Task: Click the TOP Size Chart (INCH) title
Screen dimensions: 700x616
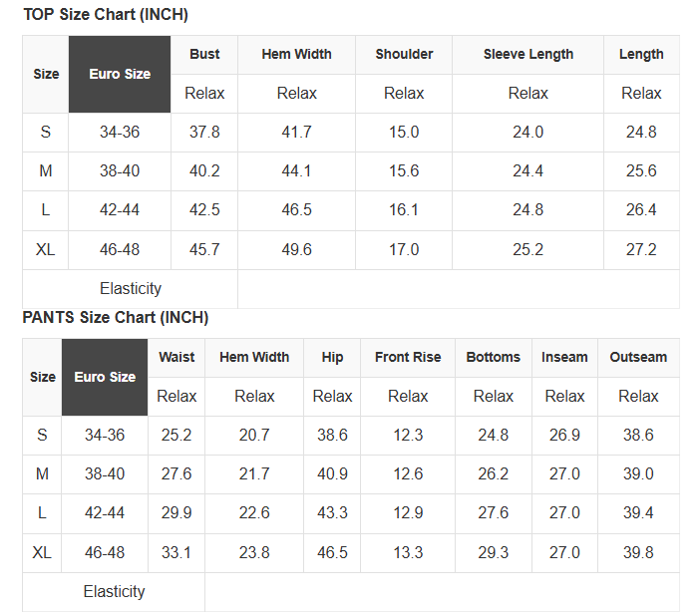Action: tap(106, 15)
